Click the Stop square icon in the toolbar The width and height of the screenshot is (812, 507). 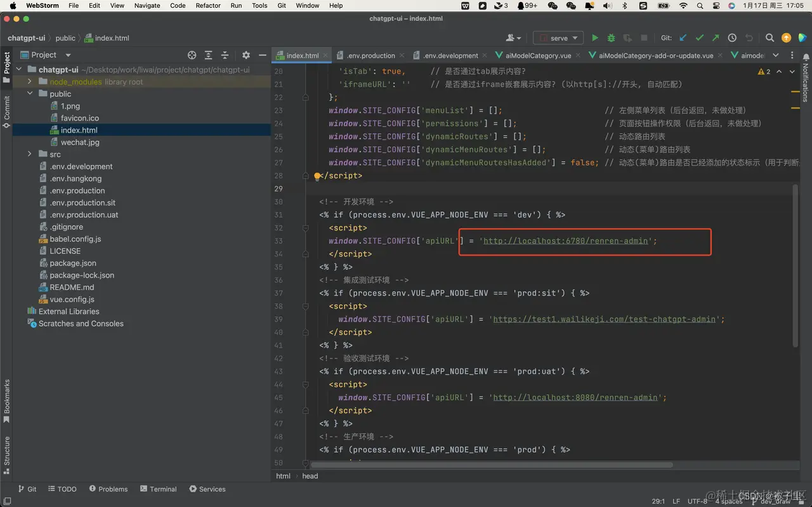(644, 38)
